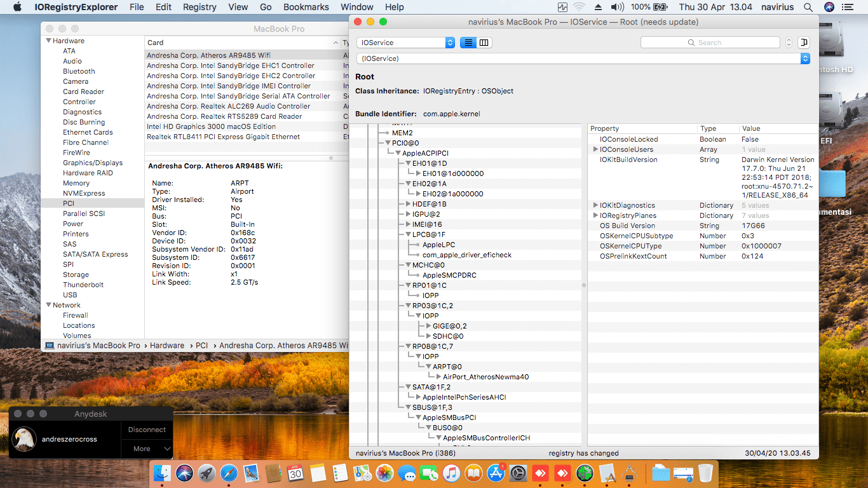Image resolution: width=868 pixels, height=488 pixels.
Task: Click the Anydesk eagle avatar icon
Action: pyautogui.click(x=24, y=439)
